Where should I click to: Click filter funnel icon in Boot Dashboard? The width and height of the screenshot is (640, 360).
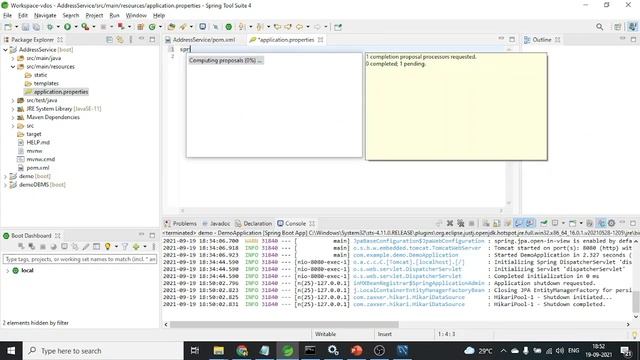pyautogui.click(x=125, y=247)
